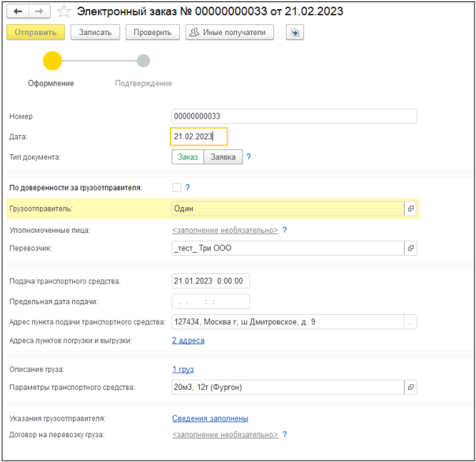The height and width of the screenshot is (462, 476).
Task: Open Грузоотправитель selection list
Action: 410,209
